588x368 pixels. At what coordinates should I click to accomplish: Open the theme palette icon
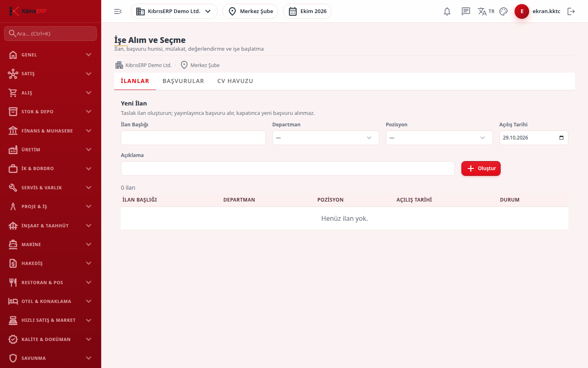click(503, 11)
